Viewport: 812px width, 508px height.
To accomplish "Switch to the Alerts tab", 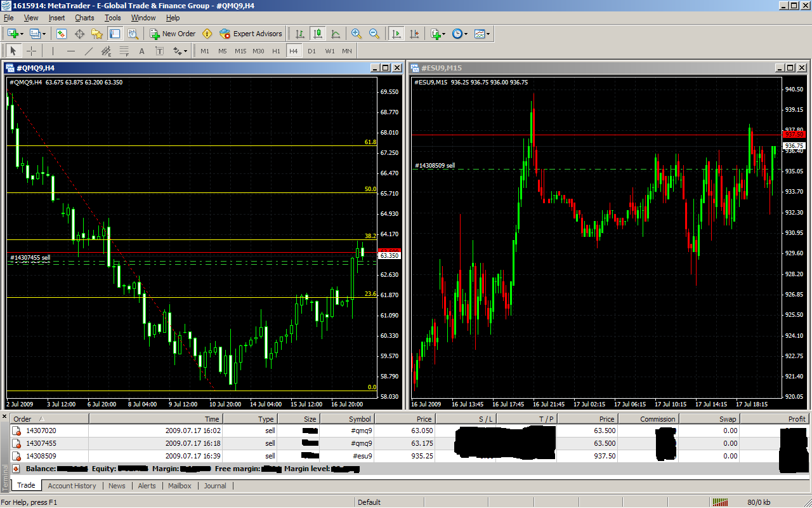I will click(147, 486).
